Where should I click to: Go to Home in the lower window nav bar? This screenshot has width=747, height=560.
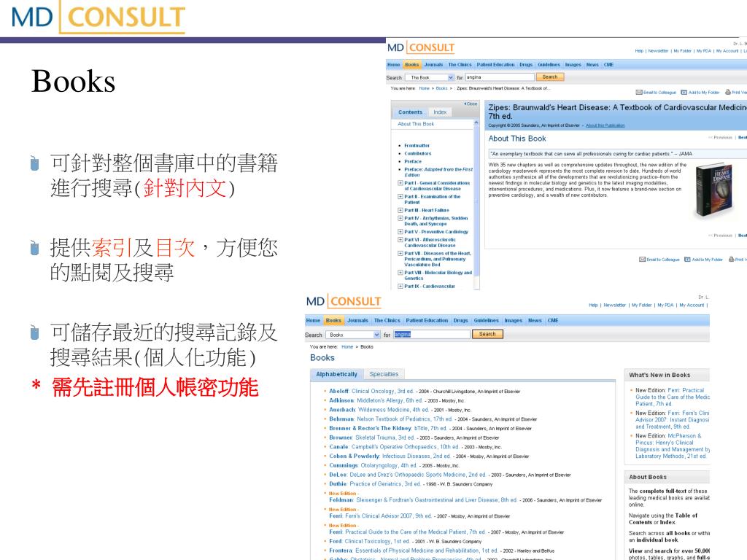313,321
